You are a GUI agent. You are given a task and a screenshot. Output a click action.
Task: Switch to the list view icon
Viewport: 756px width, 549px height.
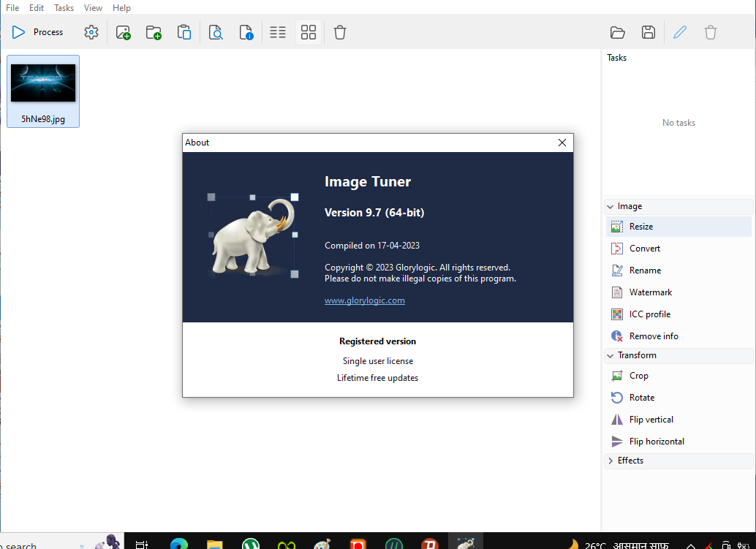point(278,32)
